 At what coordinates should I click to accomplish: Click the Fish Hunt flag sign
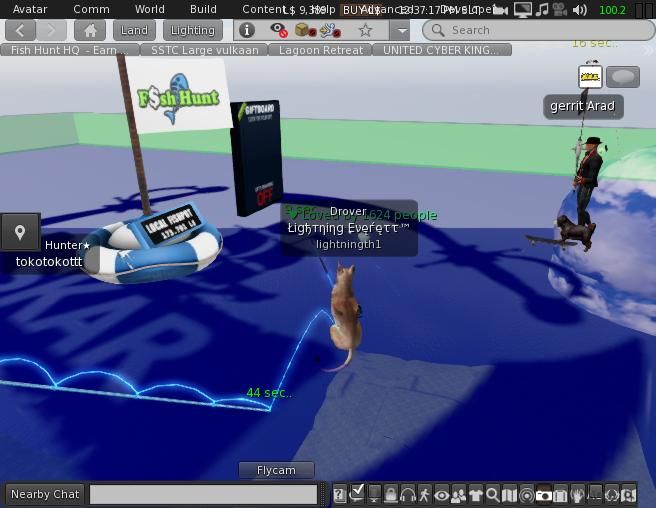coord(179,95)
